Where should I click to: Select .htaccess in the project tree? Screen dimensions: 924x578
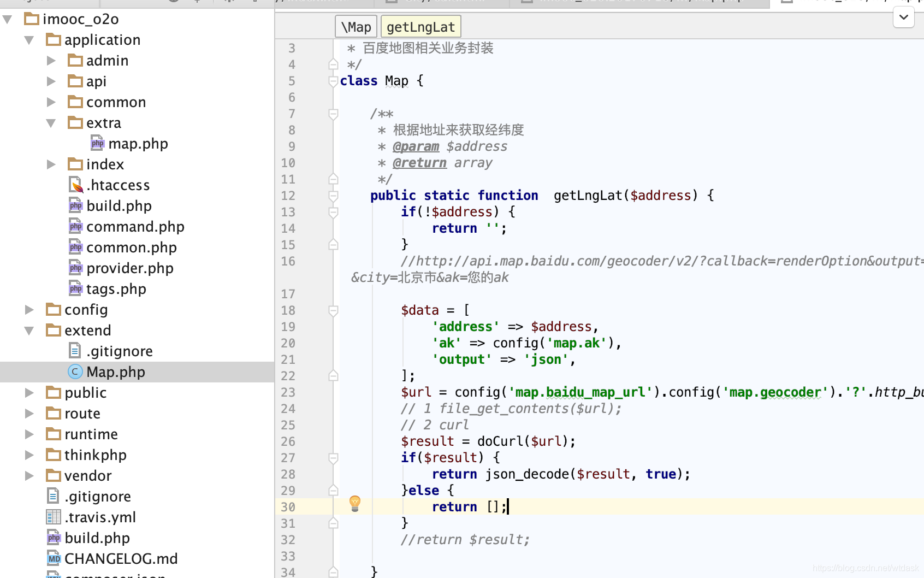pos(118,185)
